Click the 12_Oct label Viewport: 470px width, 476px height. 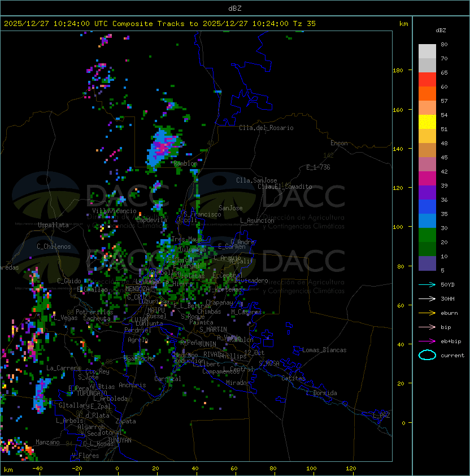tap(254, 353)
